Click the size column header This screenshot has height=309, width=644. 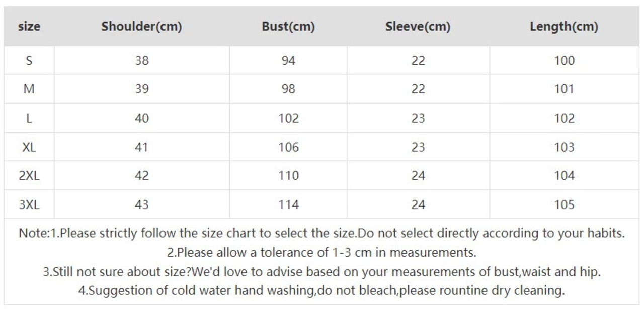29,27
